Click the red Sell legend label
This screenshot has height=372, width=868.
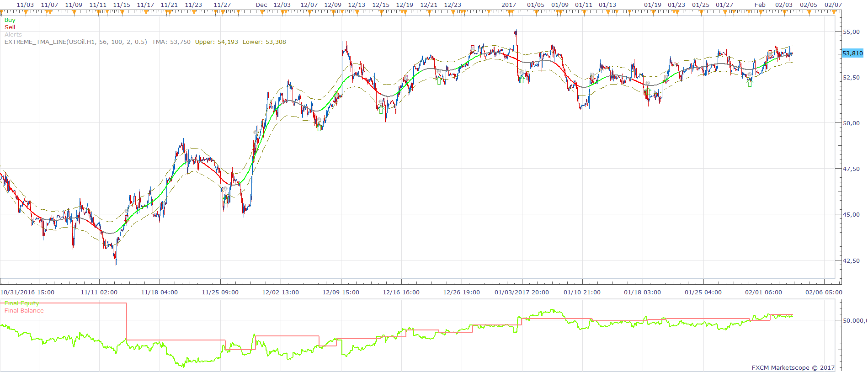10,27
